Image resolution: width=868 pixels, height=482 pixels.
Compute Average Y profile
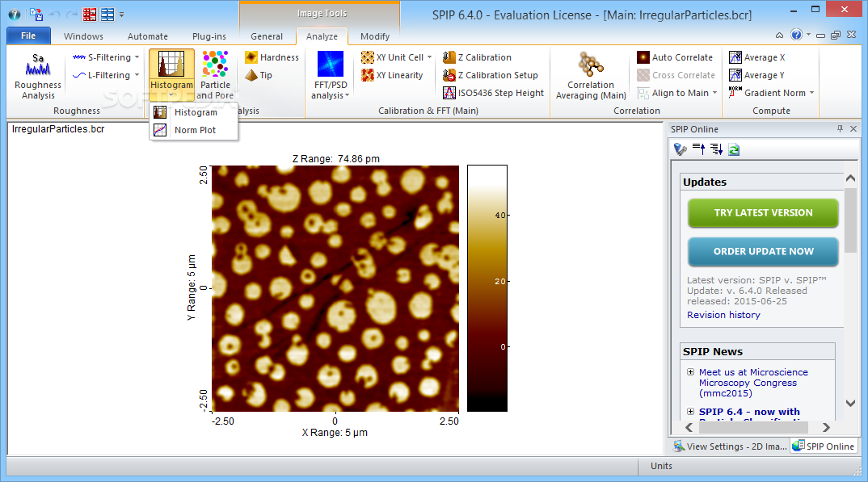pyautogui.click(x=756, y=75)
